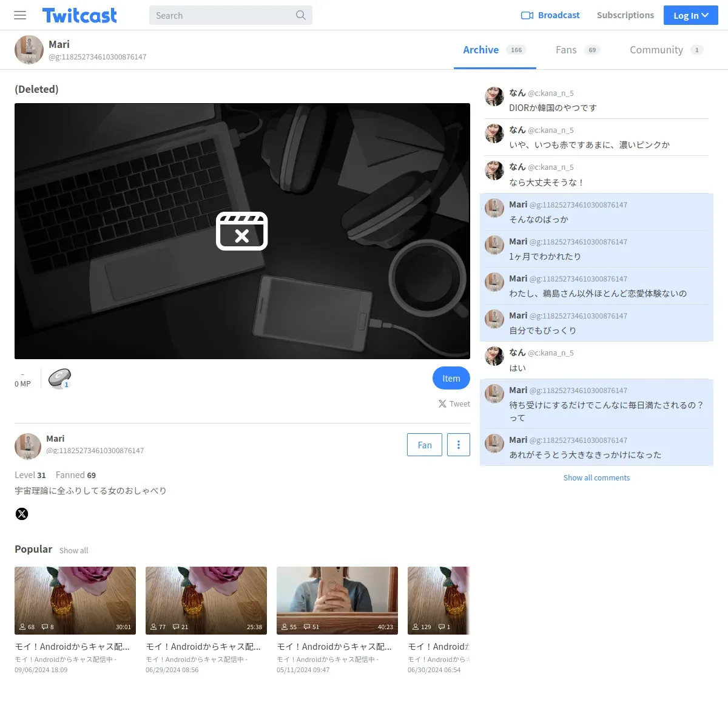Click Mari avatar on あれがそうとう大きな comment
The height and width of the screenshot is (725, 728).
[x=494, y=443]
